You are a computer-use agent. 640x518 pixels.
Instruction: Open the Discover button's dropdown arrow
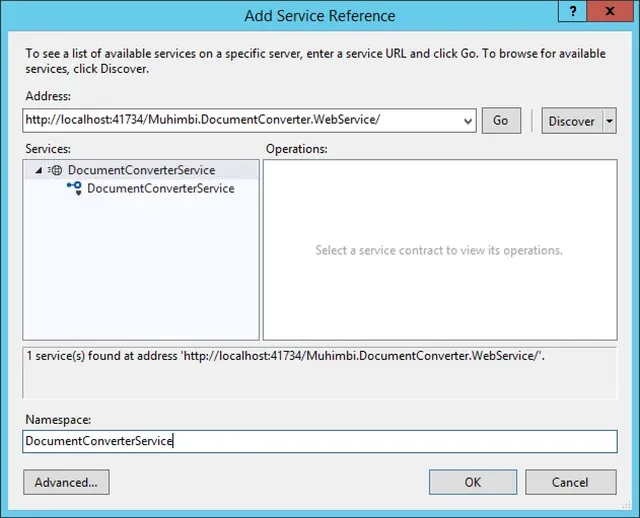coord(610,120)
